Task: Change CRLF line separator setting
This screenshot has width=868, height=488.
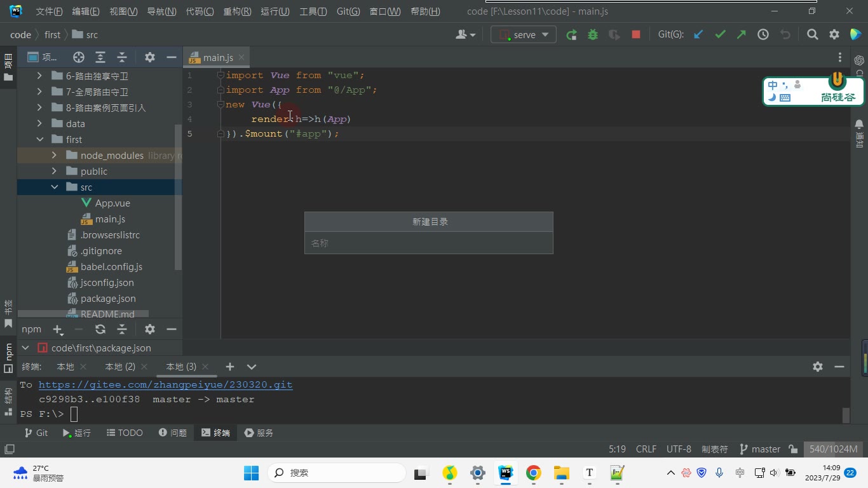Action: coord(646,449)
